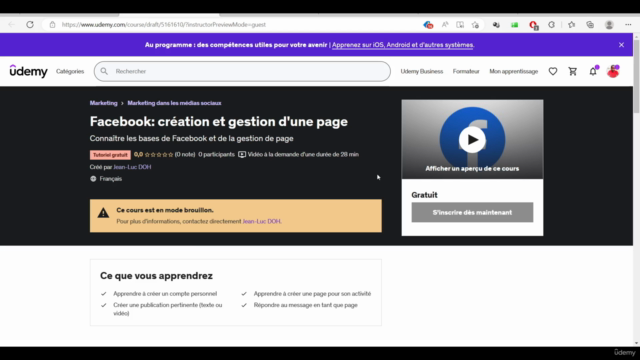
Task: Click 'Apprendre à créer une page pour son activité'
Action: pyautogui.click(x=312, y=293)
